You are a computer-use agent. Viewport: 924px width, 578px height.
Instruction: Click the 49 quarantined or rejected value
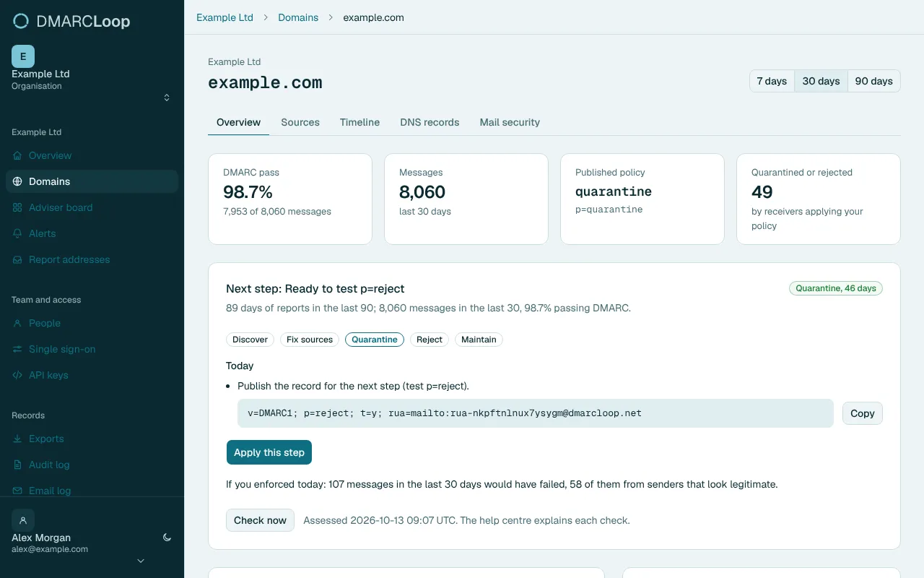762,192
